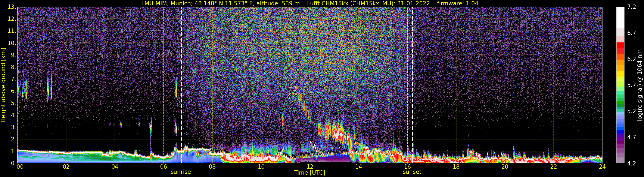The width and height of the screenshot is (644, 177).
Task: Click the time axis tick label 16
Action: [407, 167]
